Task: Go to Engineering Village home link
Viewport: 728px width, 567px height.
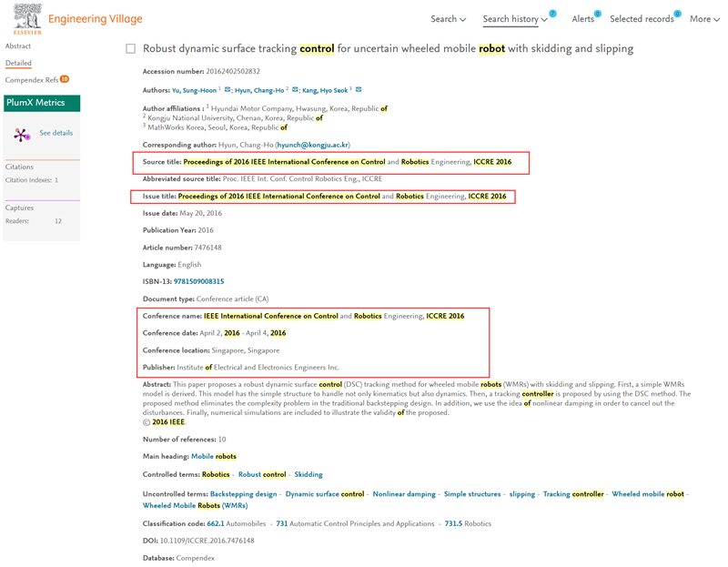Action: pyautogui.click(x=96, y=19)
